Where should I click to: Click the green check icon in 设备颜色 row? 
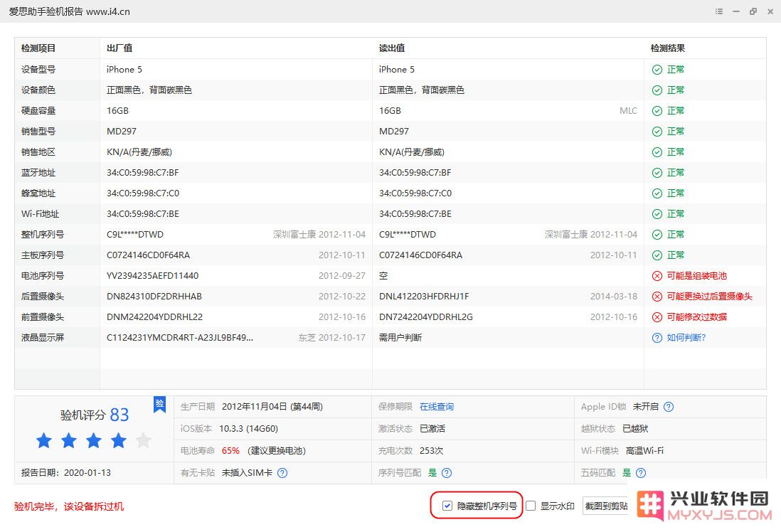(657, 90)
